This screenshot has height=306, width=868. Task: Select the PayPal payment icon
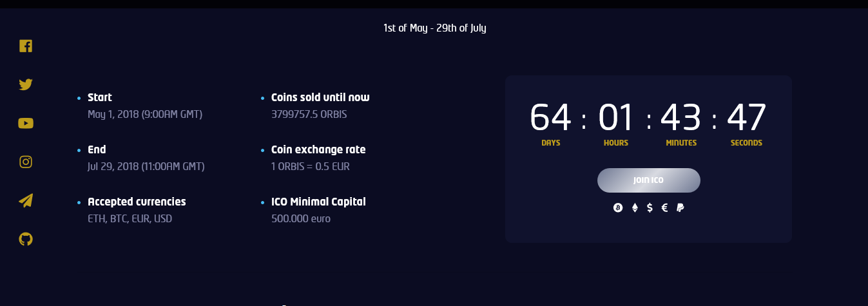tap(680, 207)
